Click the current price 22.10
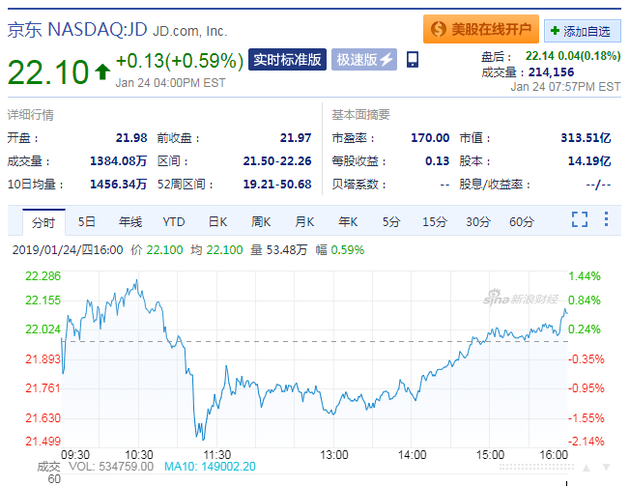This screenshot has width=630, height=486. click(x=48, y=72)
